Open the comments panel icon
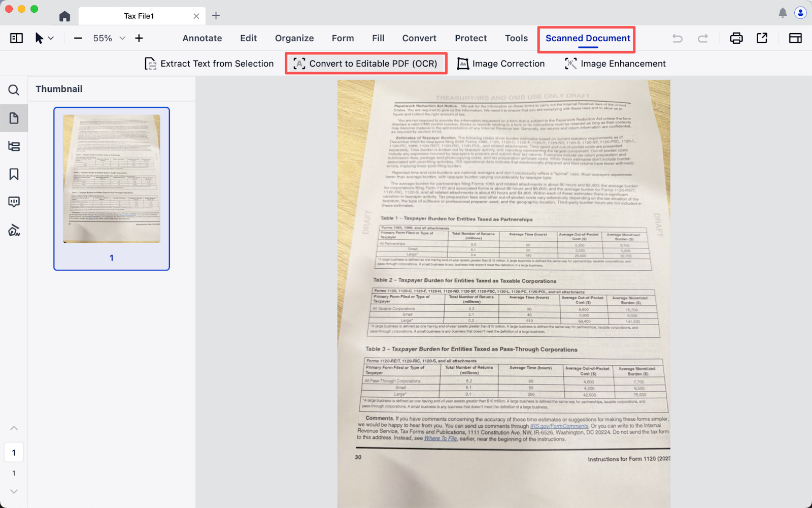This screenshot has height=508, width=812. (x=14, y=202)
